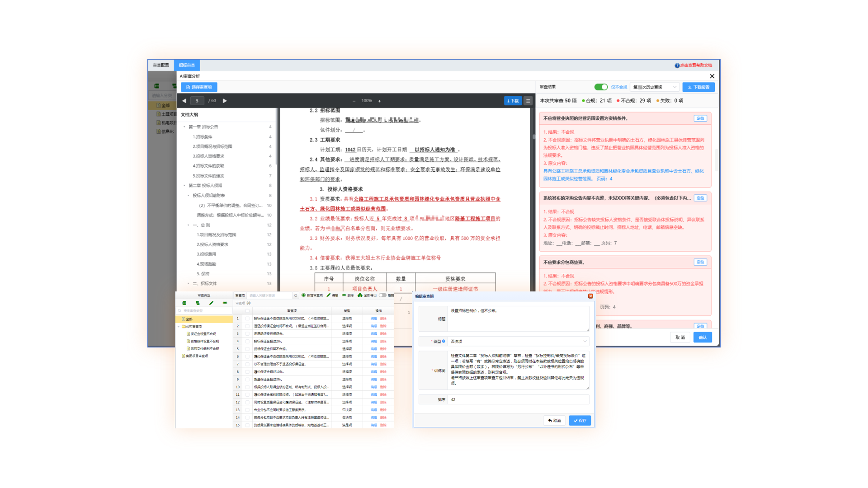Toggle the 拖拽 switch in review item toolbar

[382, 295]
